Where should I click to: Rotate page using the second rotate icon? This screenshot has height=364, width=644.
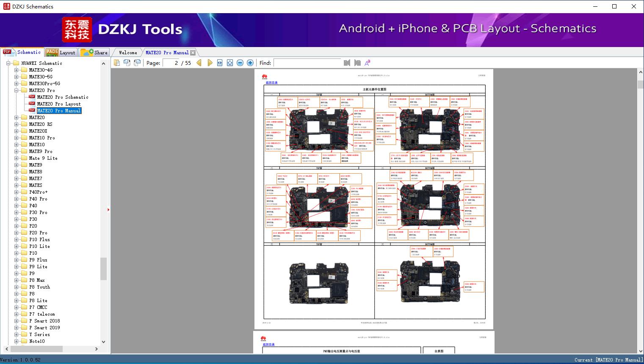137,63
